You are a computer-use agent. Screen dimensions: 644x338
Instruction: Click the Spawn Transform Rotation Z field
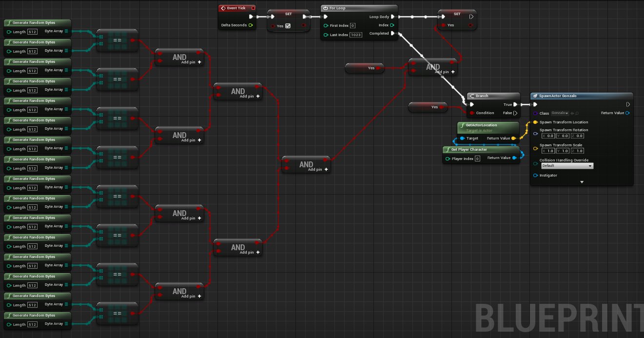[578, 136]
